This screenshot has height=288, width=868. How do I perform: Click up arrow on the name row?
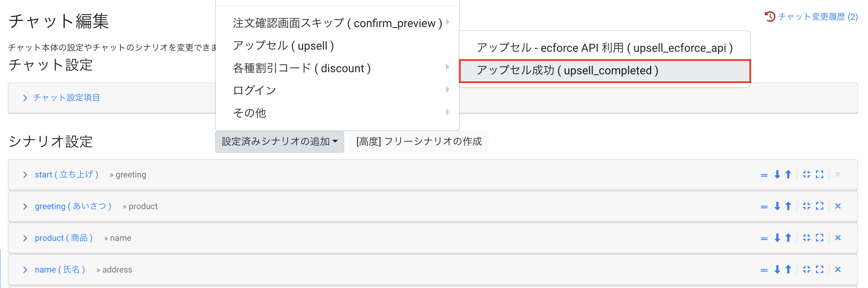point(788,270)
